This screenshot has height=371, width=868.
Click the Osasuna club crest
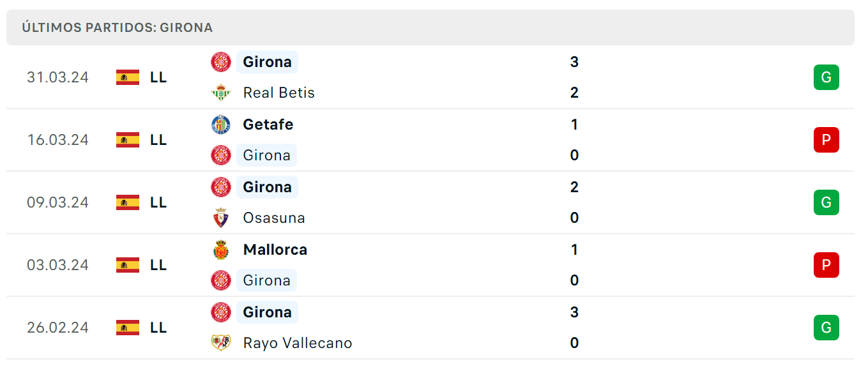221,218
